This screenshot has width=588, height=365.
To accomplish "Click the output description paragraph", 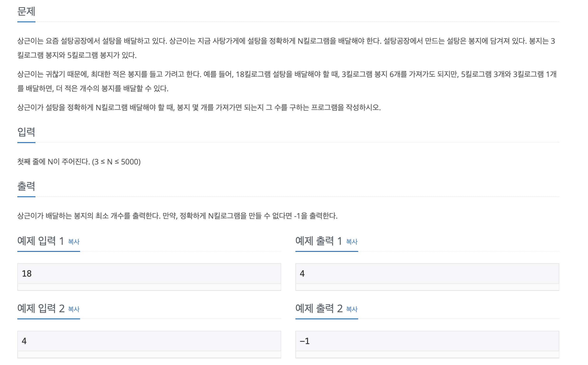I will tap(177, 215).
